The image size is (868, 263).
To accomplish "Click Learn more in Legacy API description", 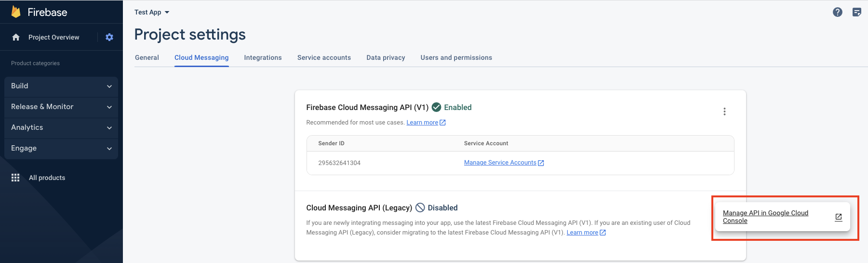I will click(582, 233).
